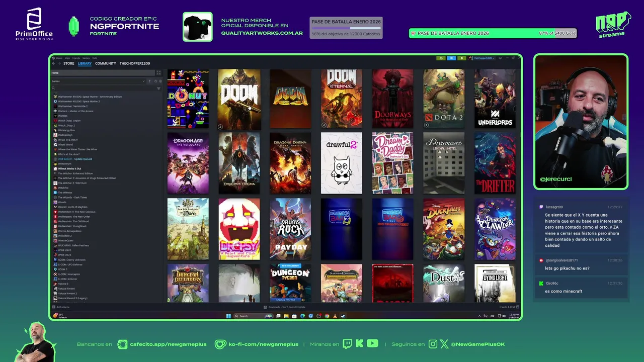Select XCOM 2 in game list

pos(62,269)
